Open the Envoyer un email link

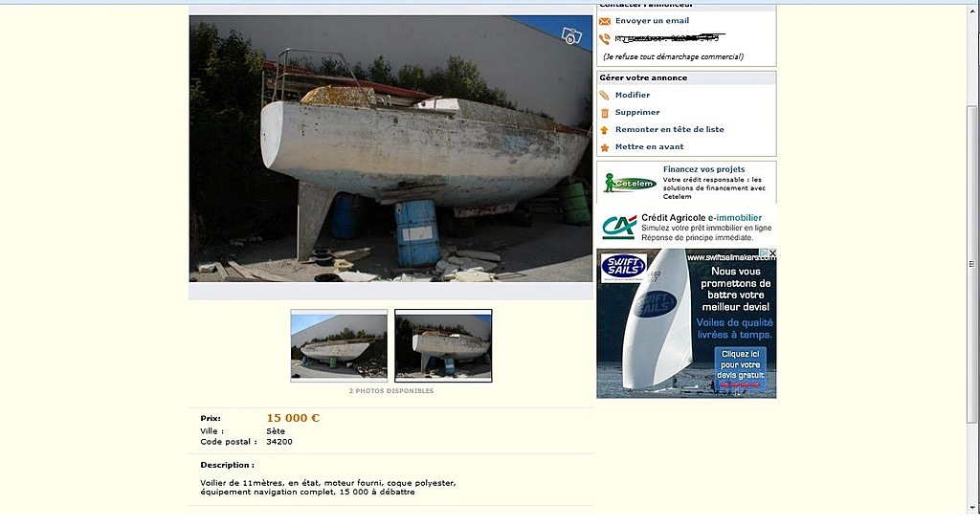pos(652,21)
